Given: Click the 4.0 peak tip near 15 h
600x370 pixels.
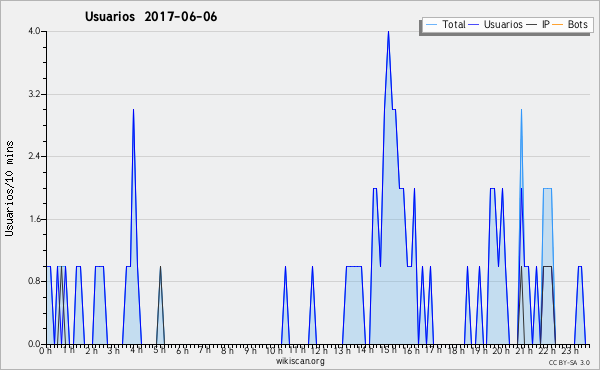Looking at the screenshot, I should tap(388, 32).
